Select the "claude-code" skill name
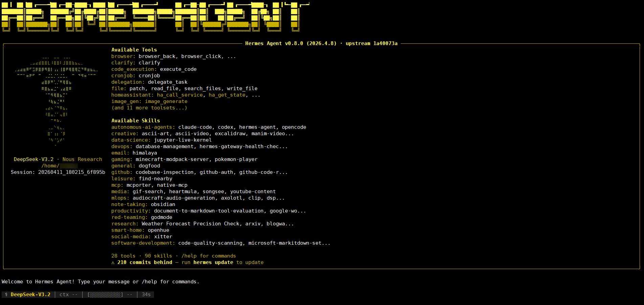This screenshot has width=644, height=305. click(195, 127)
